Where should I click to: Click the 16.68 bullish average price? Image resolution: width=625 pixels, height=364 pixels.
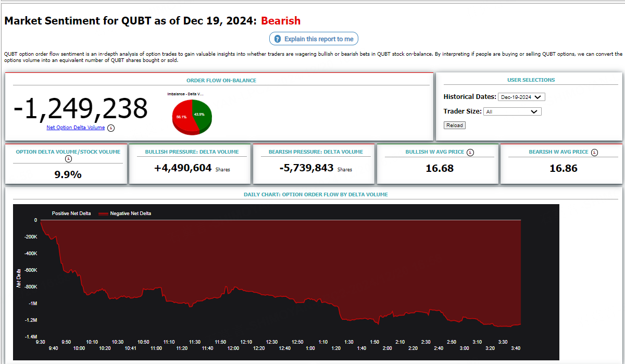440,168
